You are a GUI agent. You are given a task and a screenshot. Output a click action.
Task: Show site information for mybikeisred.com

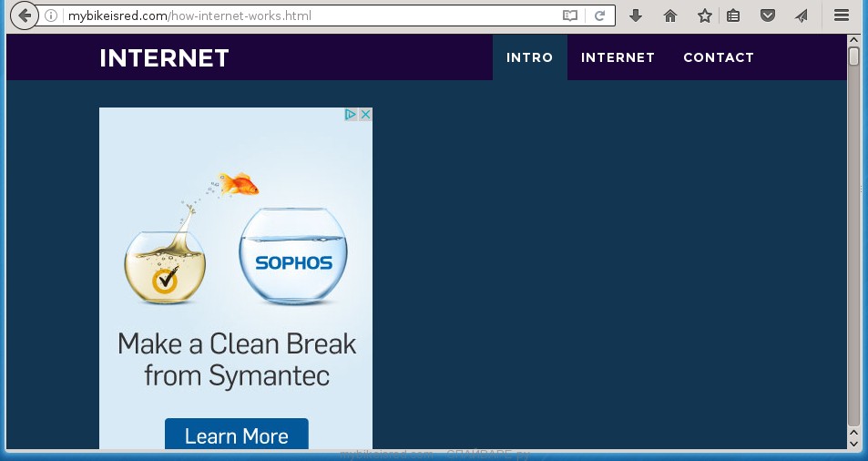point(52,15)
